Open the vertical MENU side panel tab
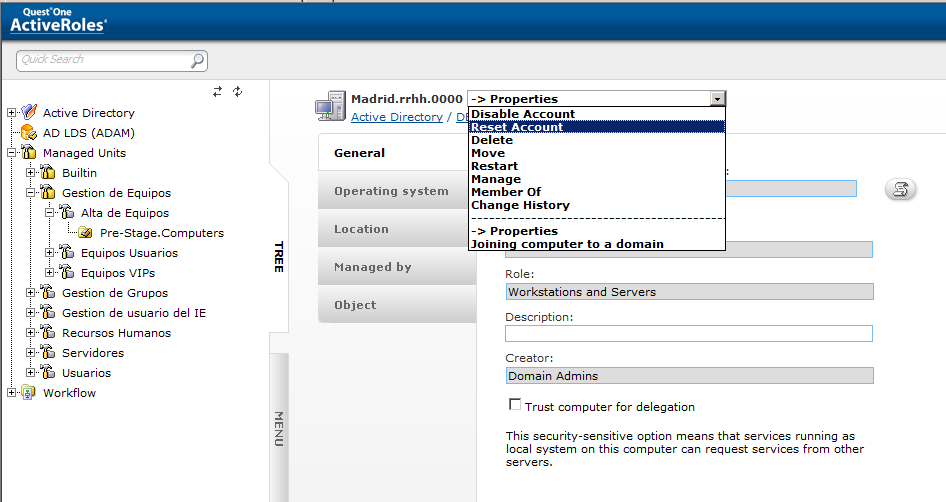 coord(279,428)
